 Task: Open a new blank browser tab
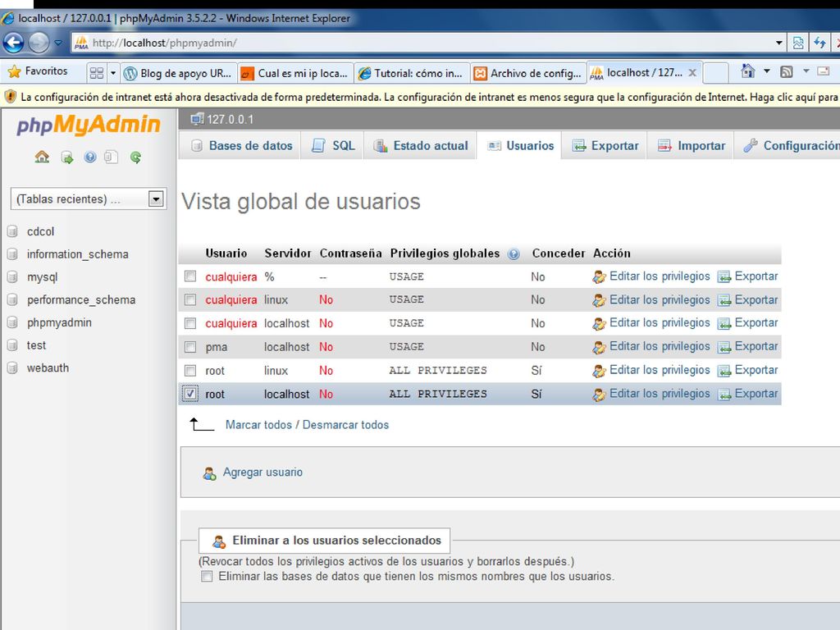click(715, 73)
